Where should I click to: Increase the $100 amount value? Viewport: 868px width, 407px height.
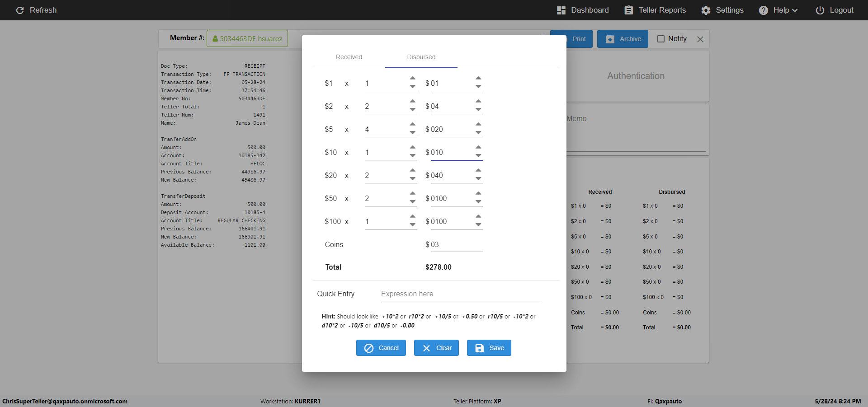pos(478,216)
